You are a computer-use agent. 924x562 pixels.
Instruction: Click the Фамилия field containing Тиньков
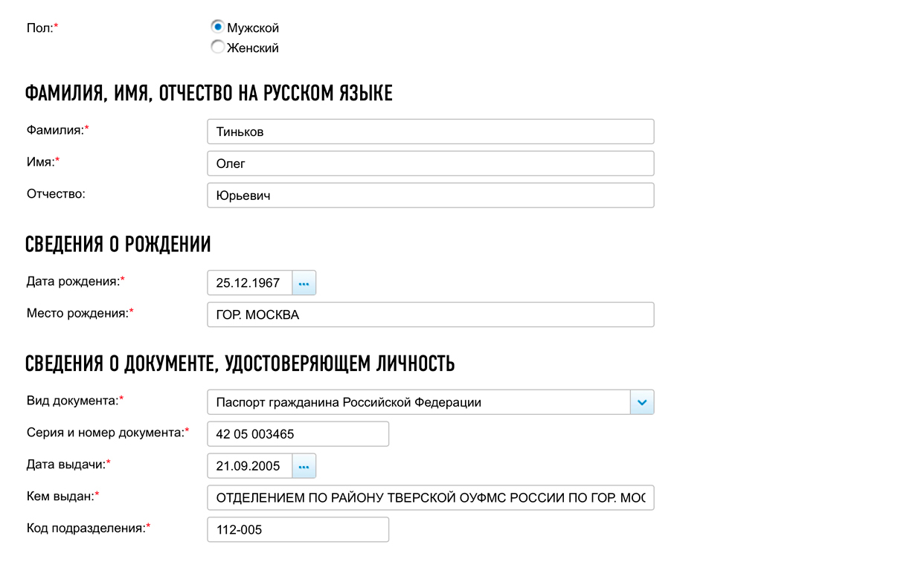coord(430,132)
